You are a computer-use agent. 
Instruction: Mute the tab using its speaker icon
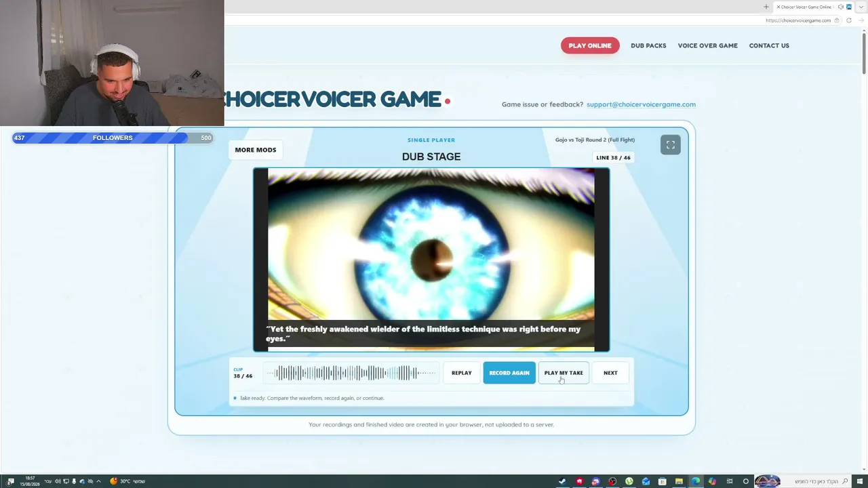tap(840, 7)
